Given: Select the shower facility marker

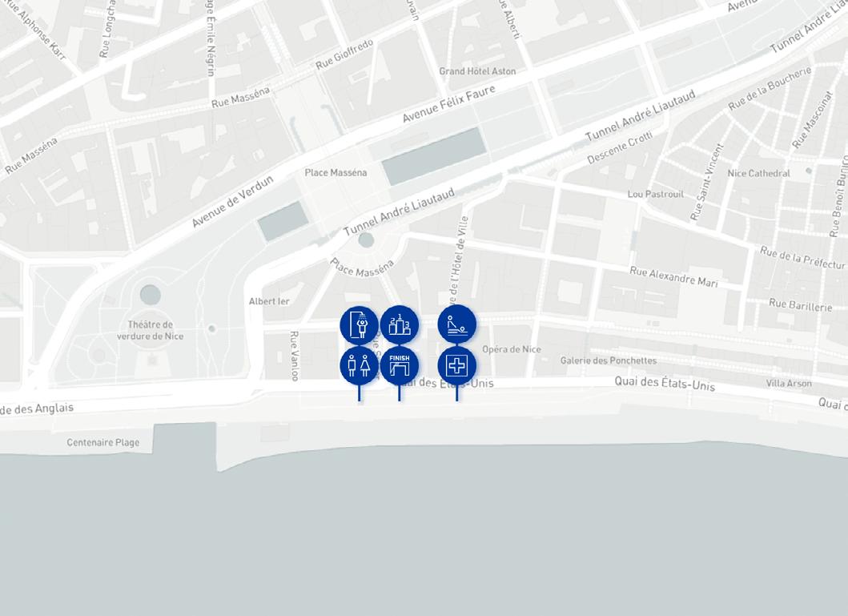Looking at the screenshot, I should [359, 324].
